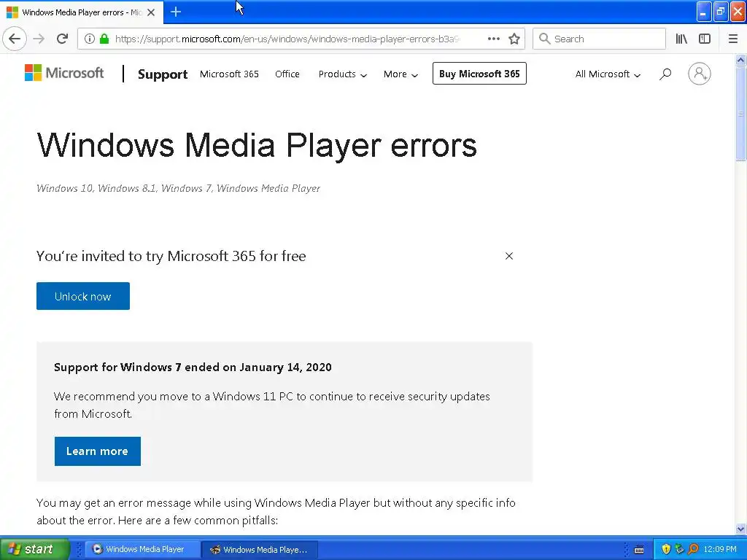
Task: Click the Microsoft logo
Action: [x=64, y=73]
